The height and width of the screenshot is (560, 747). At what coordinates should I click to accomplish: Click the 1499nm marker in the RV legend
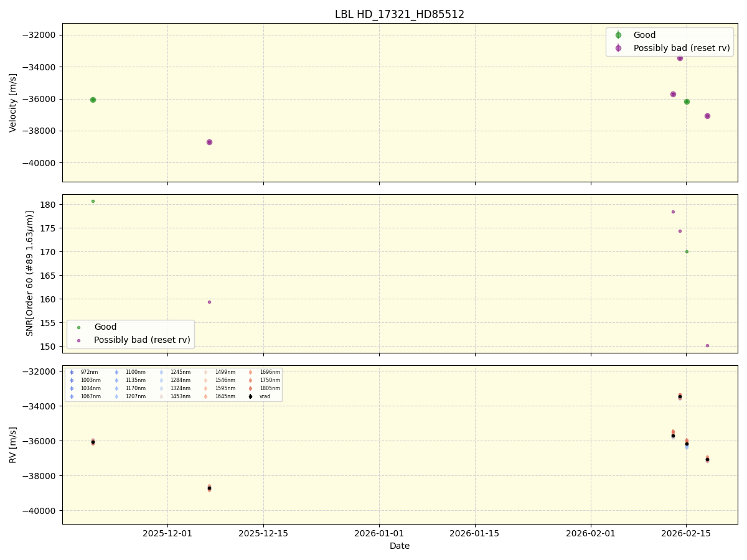point(205,372)
